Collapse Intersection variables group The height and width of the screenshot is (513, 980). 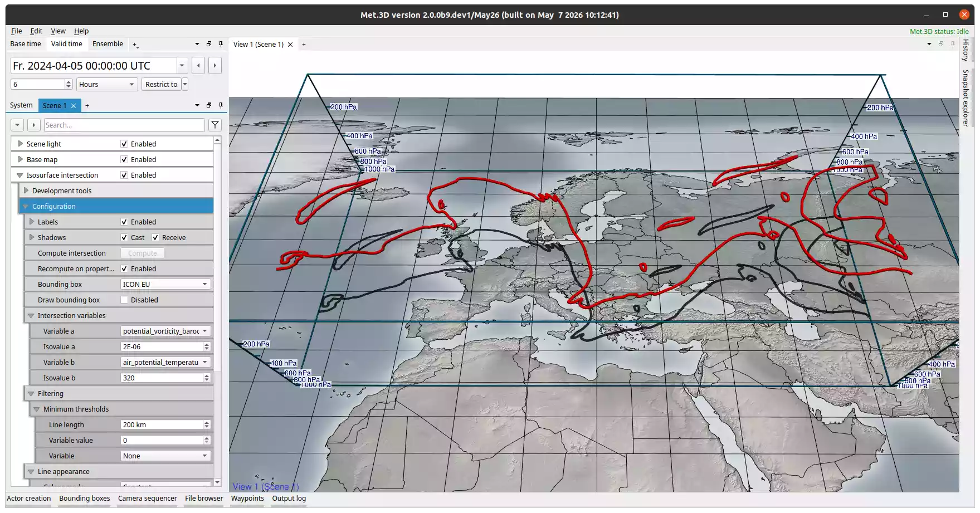click(x=31, y=315)
